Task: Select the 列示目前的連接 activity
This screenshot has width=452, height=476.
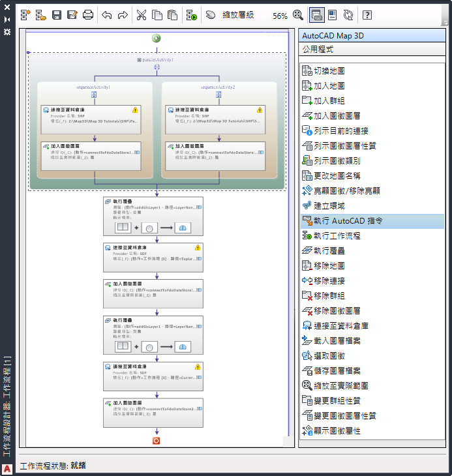Action: (x=372, y=131)
